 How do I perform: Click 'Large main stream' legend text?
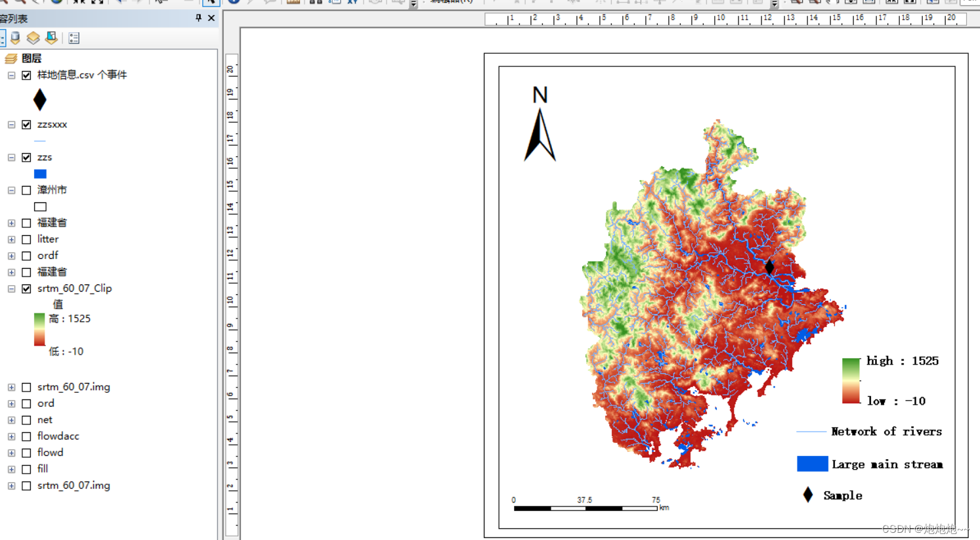click(887, 464)
